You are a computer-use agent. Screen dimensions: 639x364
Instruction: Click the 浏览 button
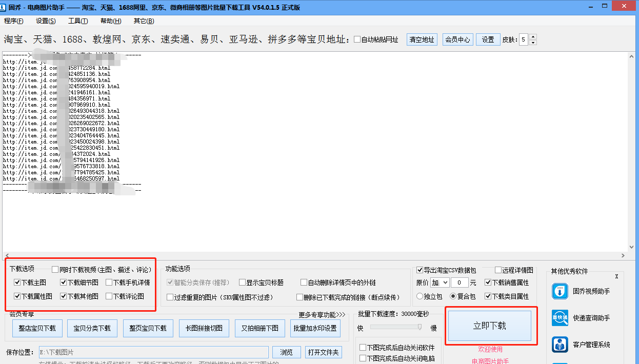pyautogui.click(x=287, y=352)
